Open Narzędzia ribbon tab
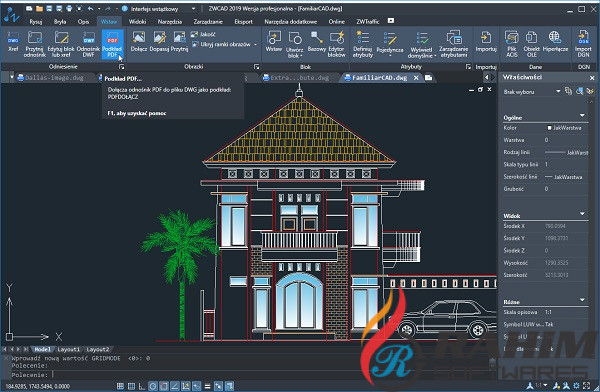The height and width of the screenshot is (392, 600). 170,21
